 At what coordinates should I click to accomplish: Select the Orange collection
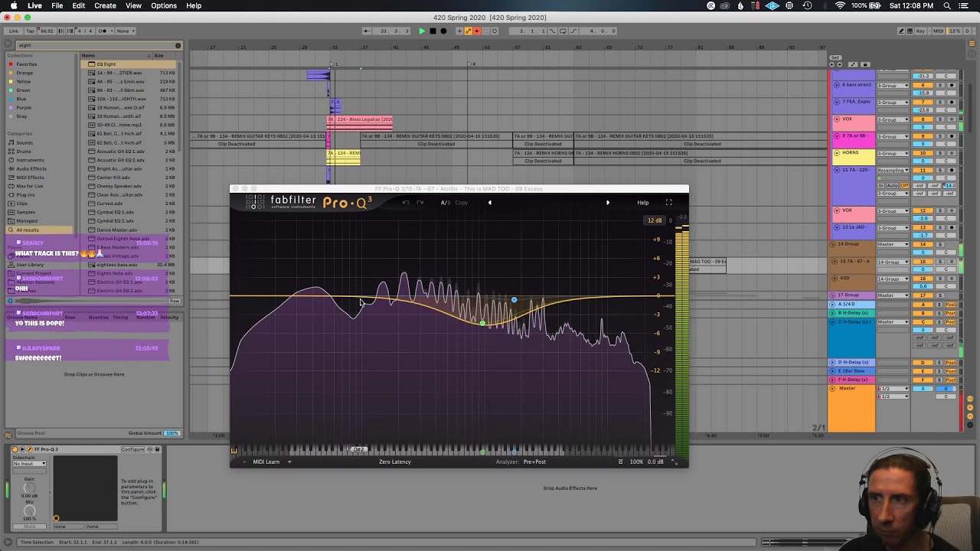24,73
